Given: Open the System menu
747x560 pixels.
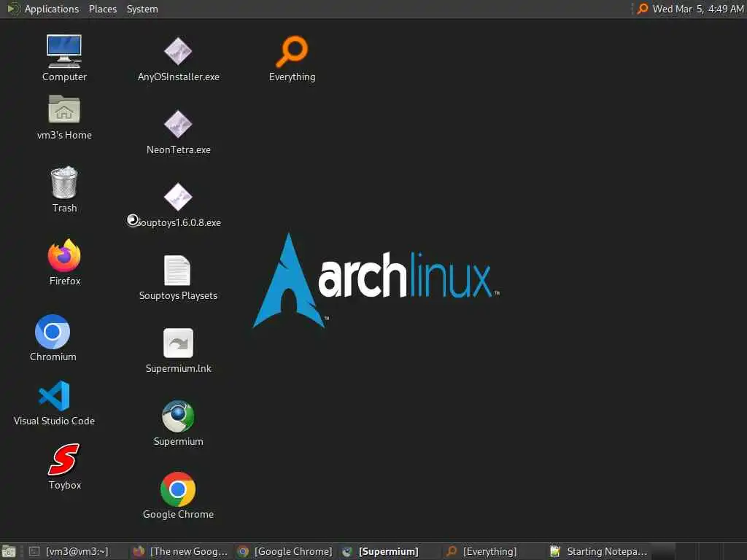Looking at the screenshot, I should point(142,9).
